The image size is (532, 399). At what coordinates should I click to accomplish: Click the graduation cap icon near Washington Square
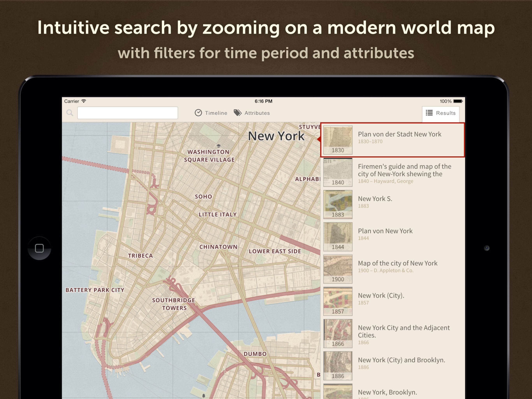[x=218, y=146]
